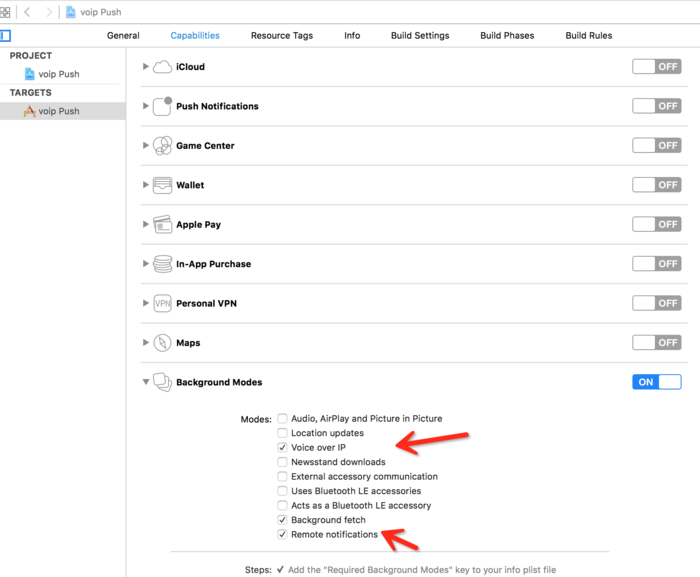Click the Background Modes title text
The height and width of the screenshot is (577, 700).
point(219,382)
